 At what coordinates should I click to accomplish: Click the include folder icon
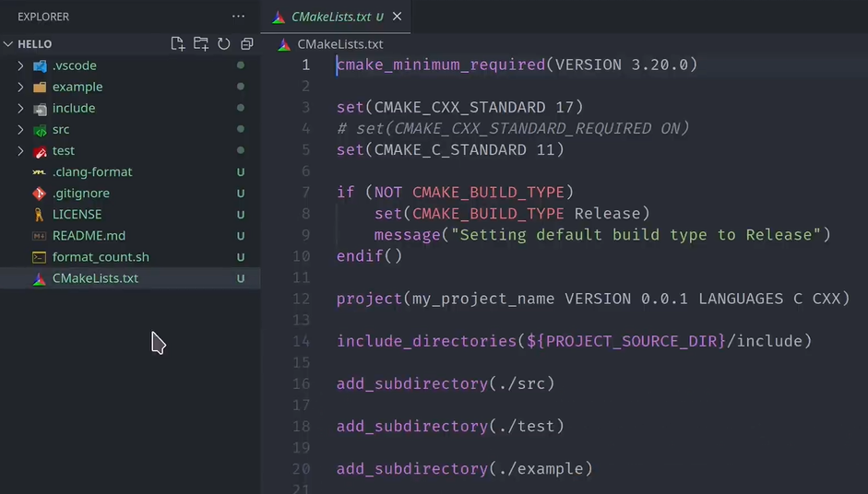point(40,109)
